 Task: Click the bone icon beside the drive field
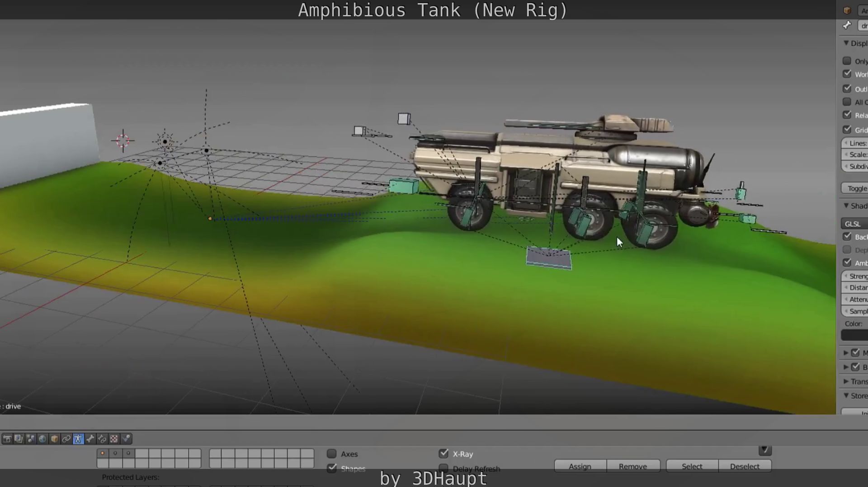click(x=847, y=25)
